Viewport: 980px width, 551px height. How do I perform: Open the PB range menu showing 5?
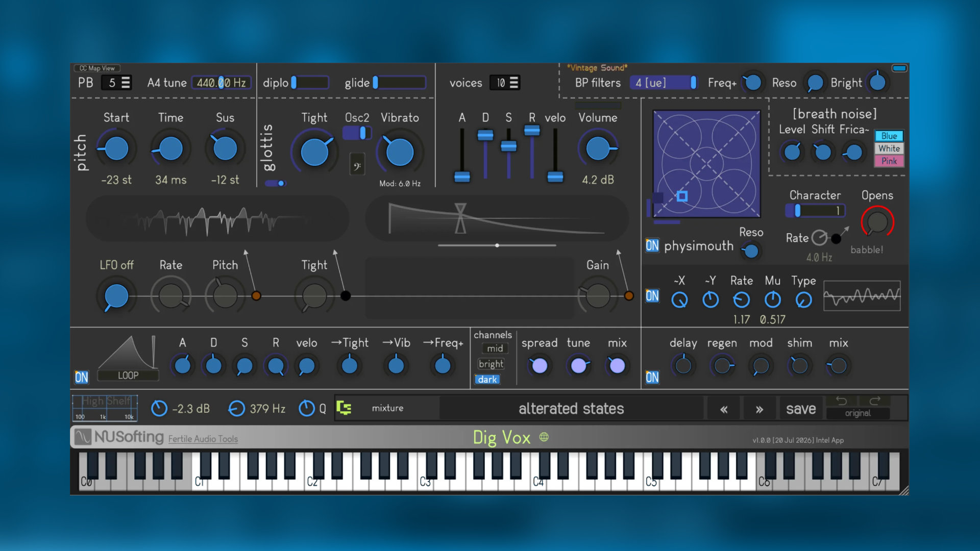pyautogui.click(x=116, y=83)
